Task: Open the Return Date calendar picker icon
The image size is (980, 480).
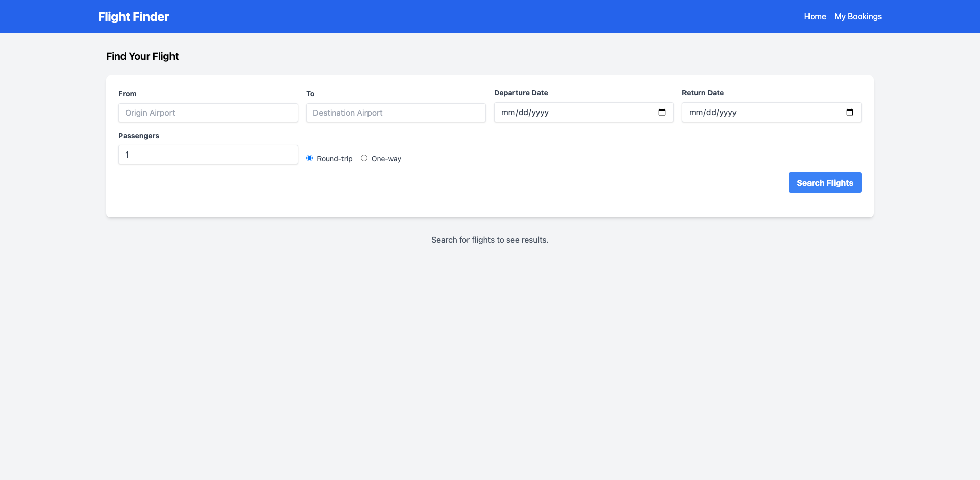Action: click(849, 112)
